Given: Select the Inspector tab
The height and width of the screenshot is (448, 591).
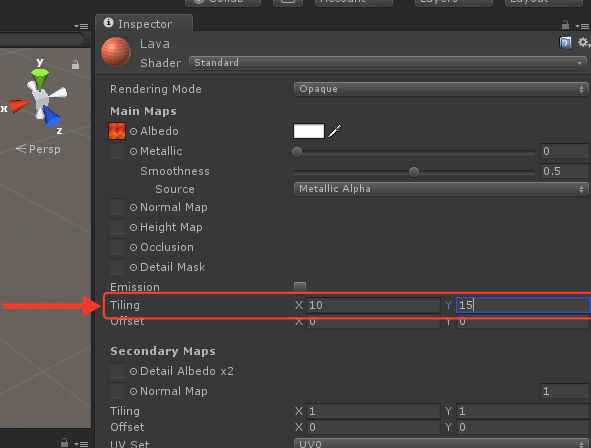Looking at the screenshot, I should click(x=144, y=24).
